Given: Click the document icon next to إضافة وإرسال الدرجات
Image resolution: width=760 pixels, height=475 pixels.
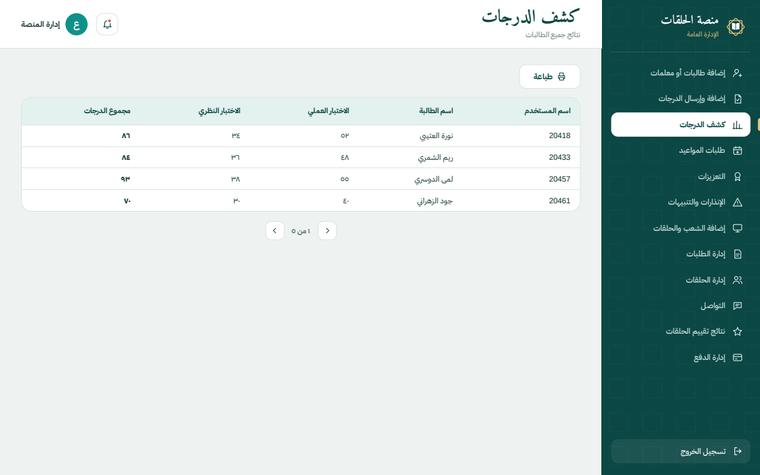Looking at the screenshot, I should point(737,99).
